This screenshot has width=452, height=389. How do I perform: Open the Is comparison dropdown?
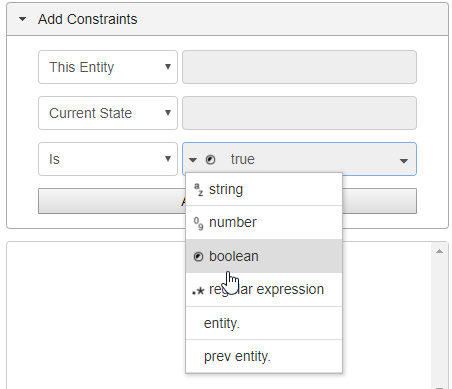108,159
